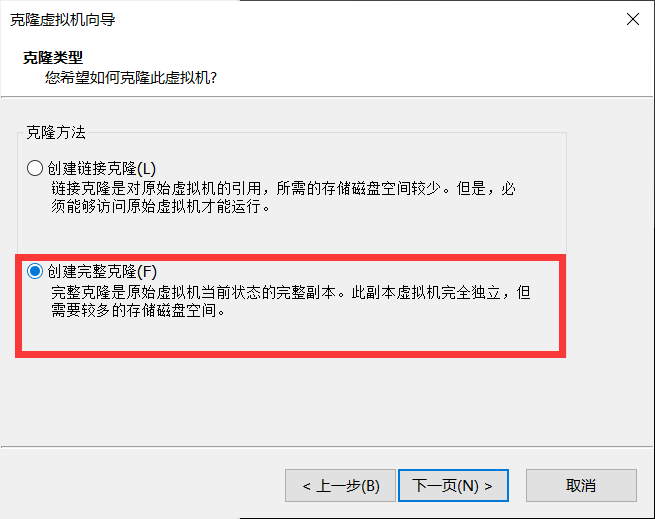The image size is (655, 519).
Task: Click the 克隆方法 group box label
Action: click(x=56, y=132)
